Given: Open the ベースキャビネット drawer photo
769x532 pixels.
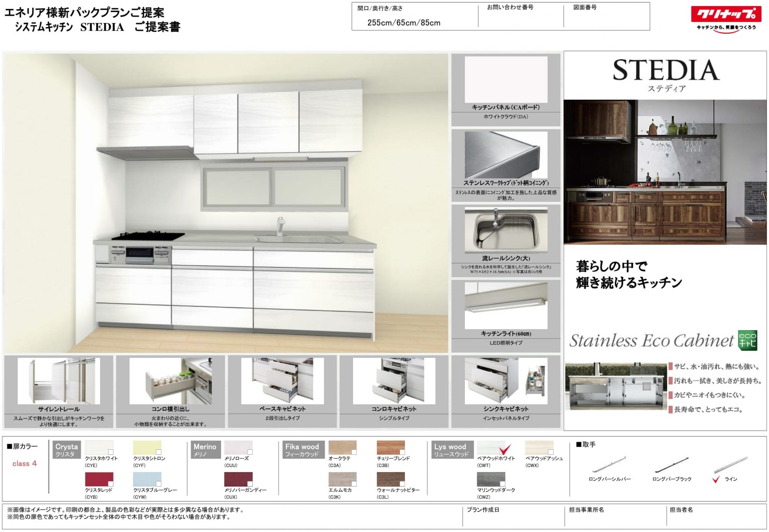Looking at the screenshot, I should click(x=282, y=381).
